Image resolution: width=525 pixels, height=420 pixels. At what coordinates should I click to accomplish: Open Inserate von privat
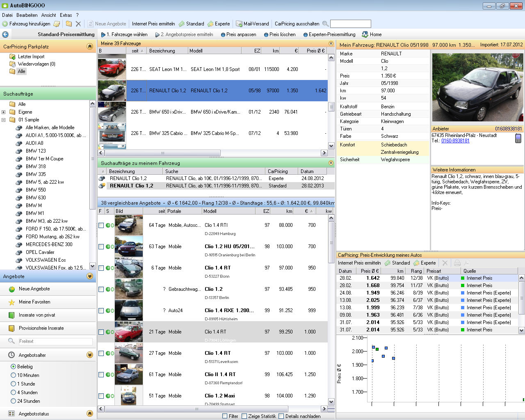[x=37, y=315]
